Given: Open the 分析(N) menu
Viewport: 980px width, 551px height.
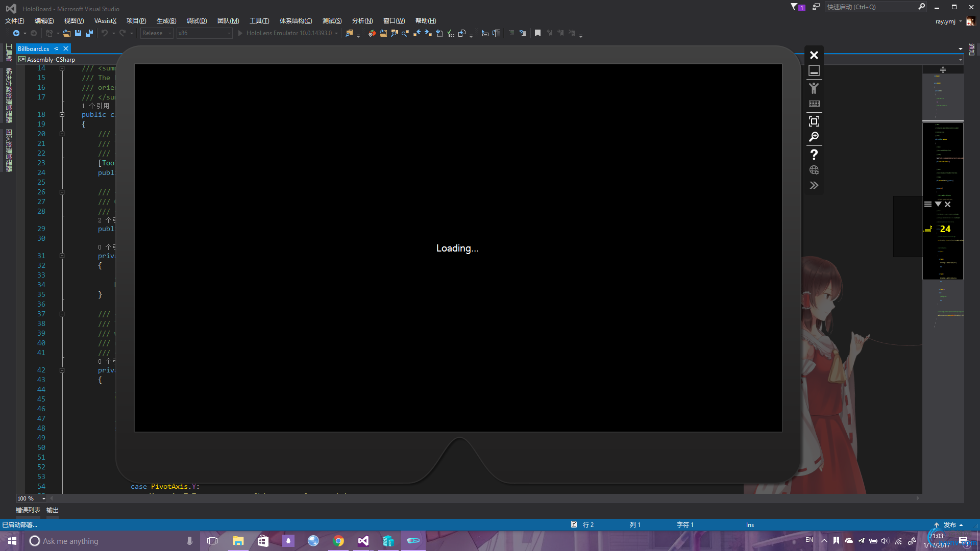Looking at the screenshot, I should point(362,21).
